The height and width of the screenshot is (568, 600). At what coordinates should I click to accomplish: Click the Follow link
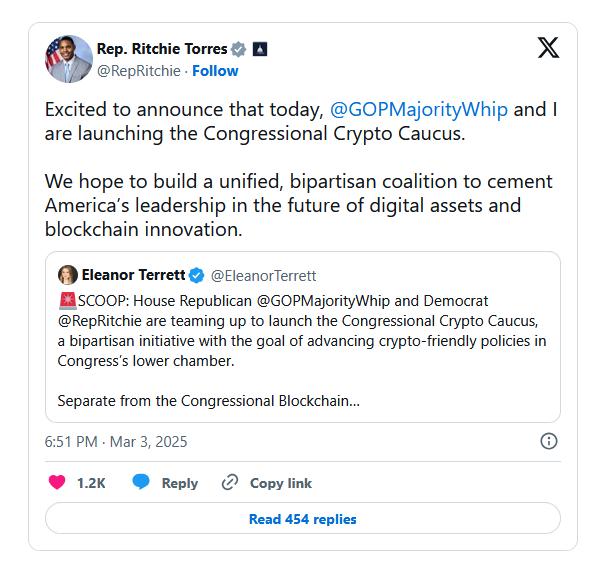pyautogui.click(x=215, y=71)
